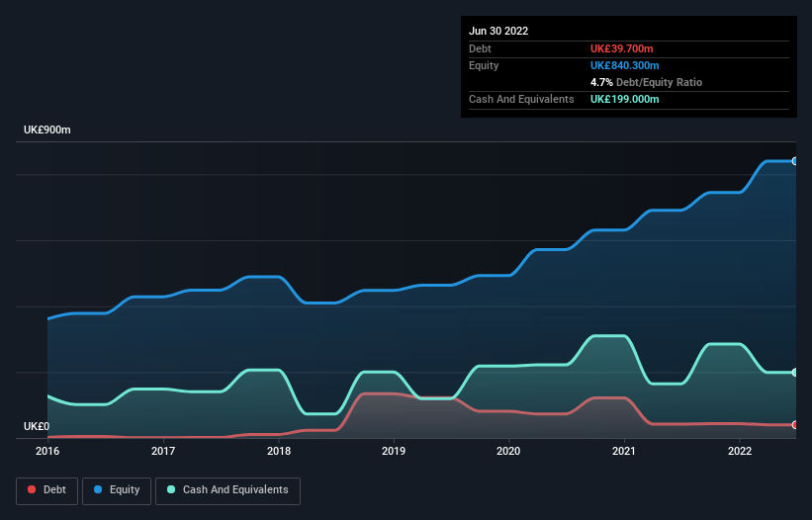812x520 pixels.
Task: Click the Jun 30 2022 tooltip date
Action: click(x=498, y=31)
